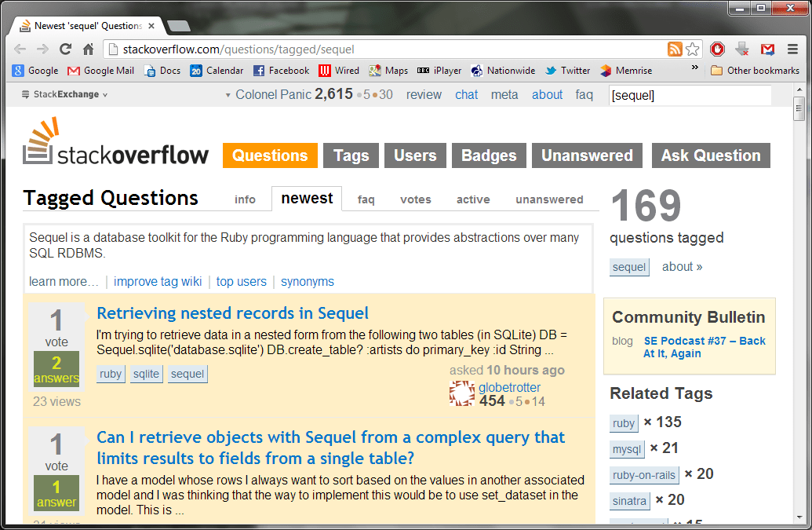The height and width of the screenshot is (530, 812).
Task: Click the Ask Question button
Action: coord(711,155)
